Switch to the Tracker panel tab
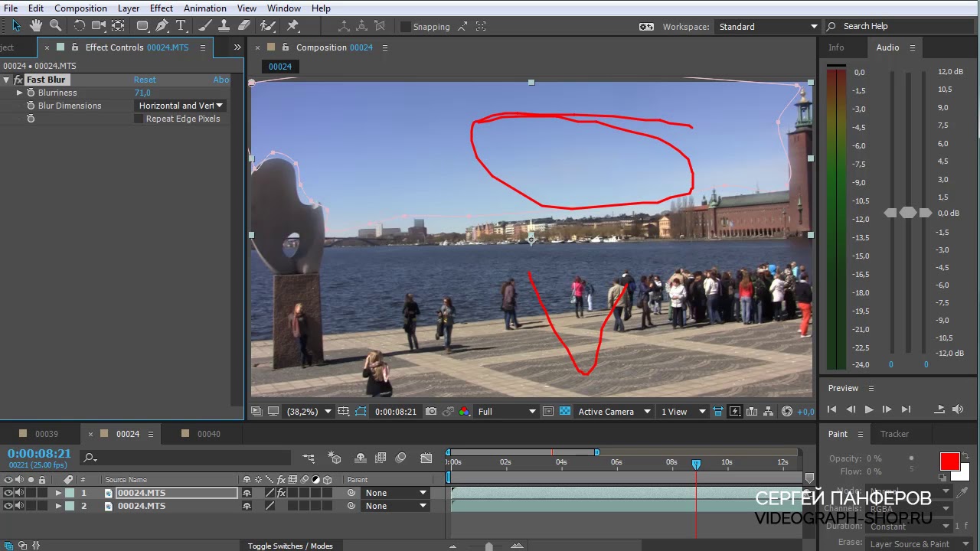Screen dimensions: 980x551 [x=894, y=434]
